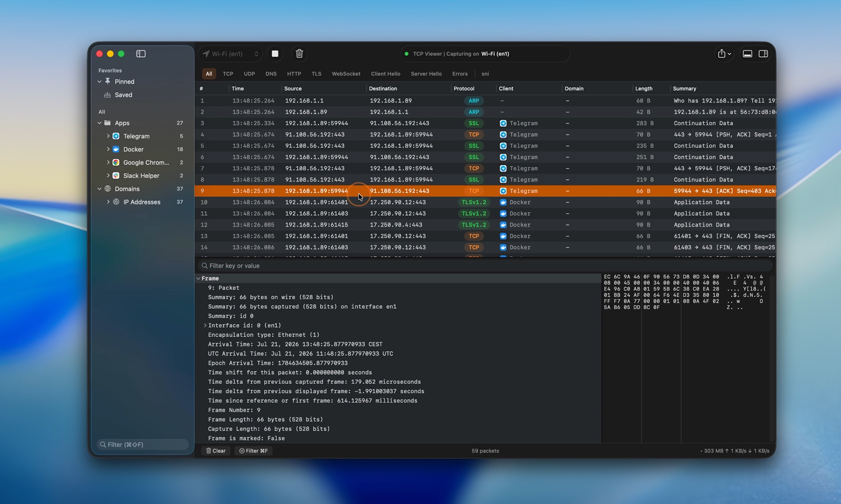Toggle the right side panel icon
Image resolution: width=841 pixels, height=504 pixels.
pos(763,54)
